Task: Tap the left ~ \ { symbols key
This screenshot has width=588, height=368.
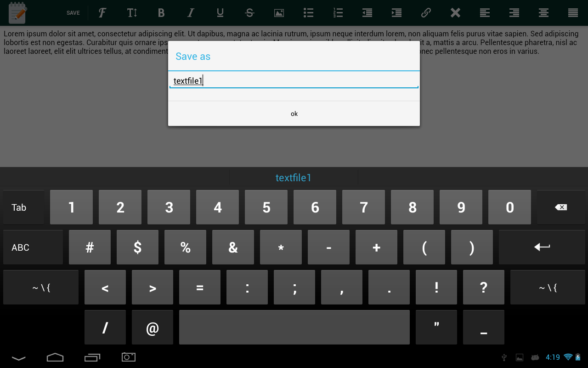Action: [41, 287]
